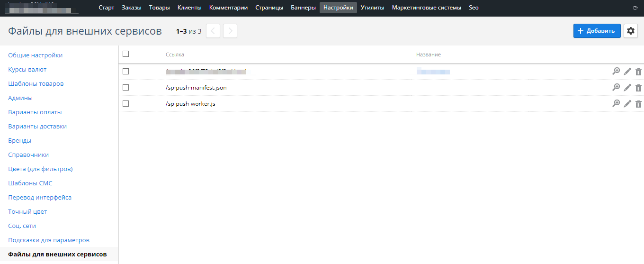Check the box next to sp-push-manifest.json

coord(125,87)
